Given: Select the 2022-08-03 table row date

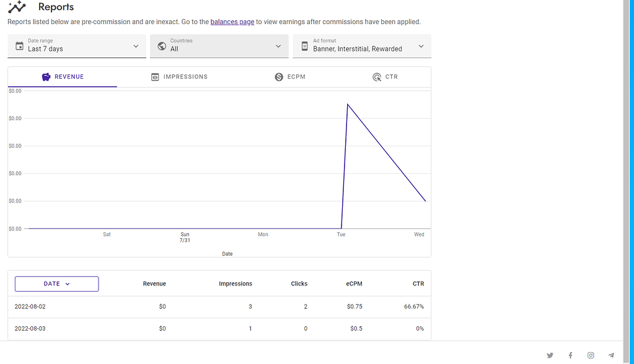Looking at the screenshot, I should pyautogui.click(x=30, y=329).
